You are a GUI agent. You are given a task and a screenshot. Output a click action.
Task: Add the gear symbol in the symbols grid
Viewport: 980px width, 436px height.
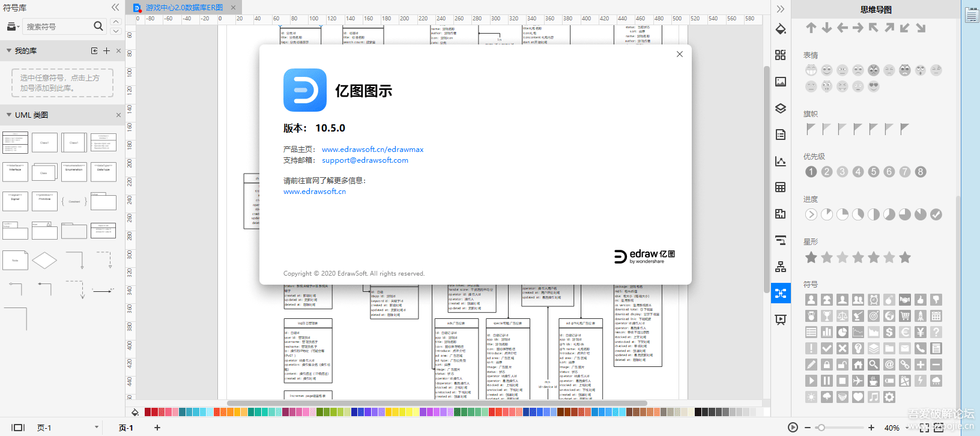[889, 397]
